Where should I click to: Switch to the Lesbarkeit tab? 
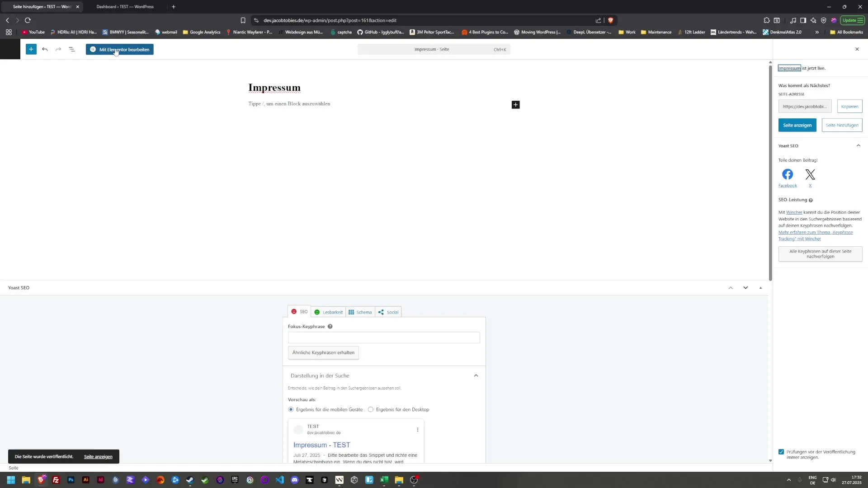[329, 312]
